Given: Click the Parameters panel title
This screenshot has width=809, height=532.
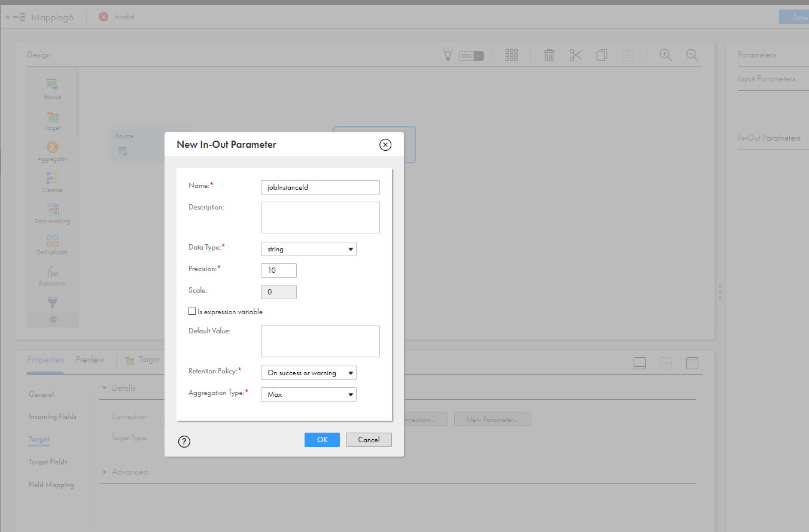Looking at the screenshot, I should coord(757,54).
